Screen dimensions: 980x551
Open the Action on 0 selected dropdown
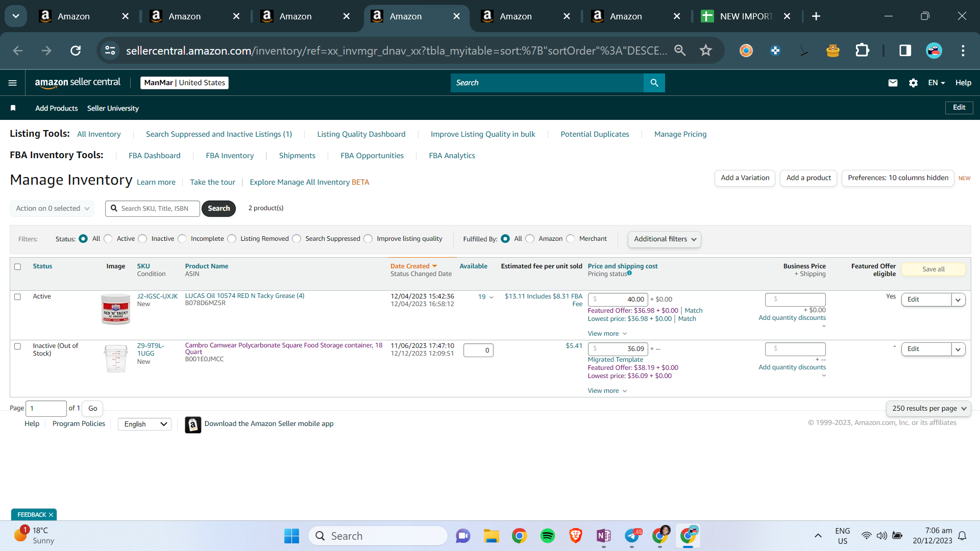52,209
